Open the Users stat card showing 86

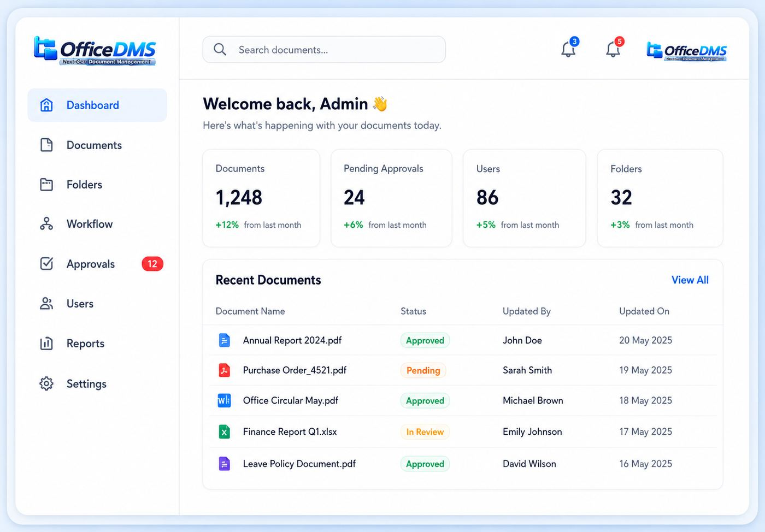(x=525, y=198)
